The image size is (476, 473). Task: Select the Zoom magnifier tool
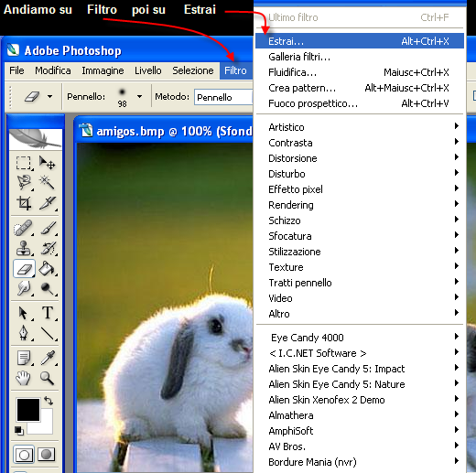tap(47, 378)
